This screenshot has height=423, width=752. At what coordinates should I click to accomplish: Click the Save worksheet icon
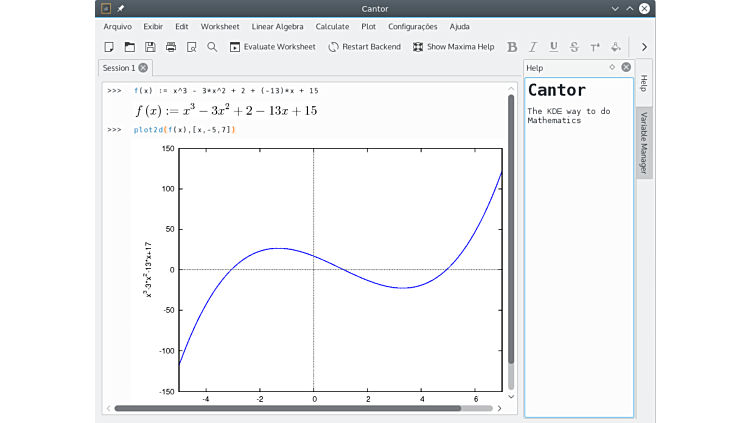pos(150,47)
